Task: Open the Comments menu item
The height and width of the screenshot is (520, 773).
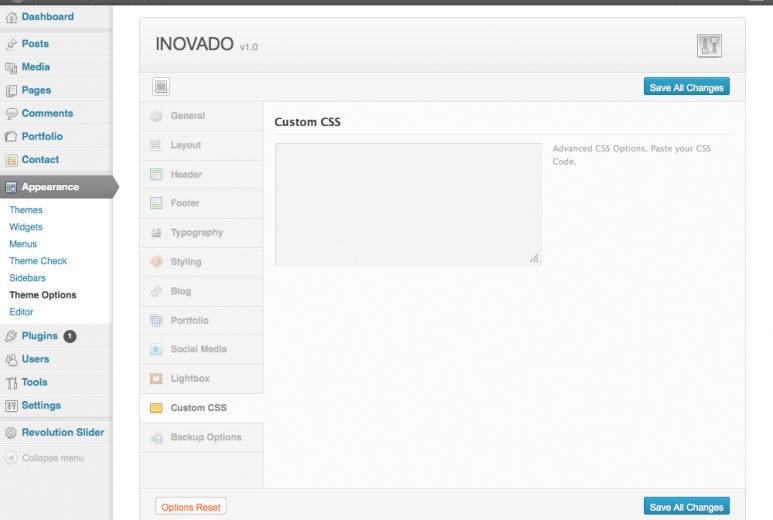Action: tap(56, 114)
